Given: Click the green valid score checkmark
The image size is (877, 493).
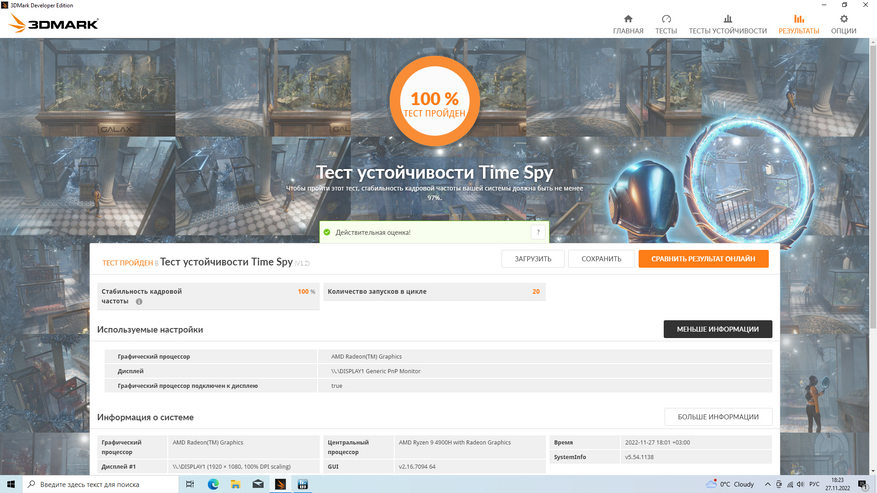Looking at the screenshot, I should click(x=327, y=232).
